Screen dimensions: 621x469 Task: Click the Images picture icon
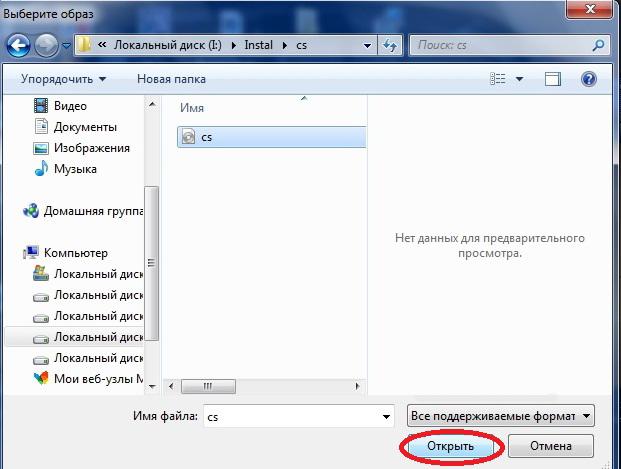tap(41, 148)
